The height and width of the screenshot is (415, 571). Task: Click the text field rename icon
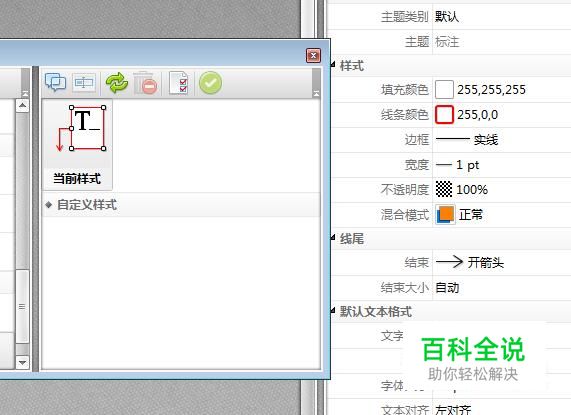click(84, 83)
